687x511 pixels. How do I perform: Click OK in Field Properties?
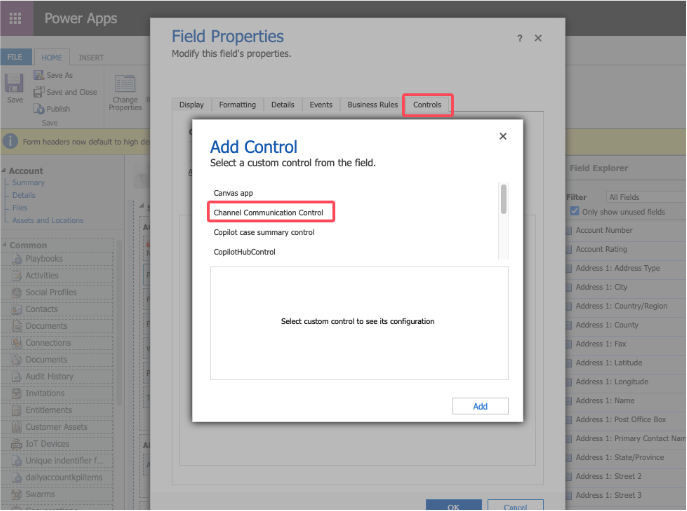453,505
